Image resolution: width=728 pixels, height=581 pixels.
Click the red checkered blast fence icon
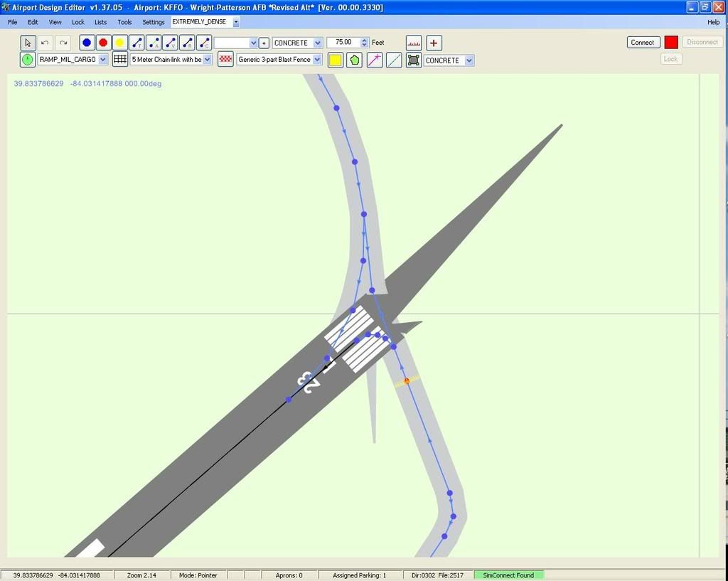(225, 60)
